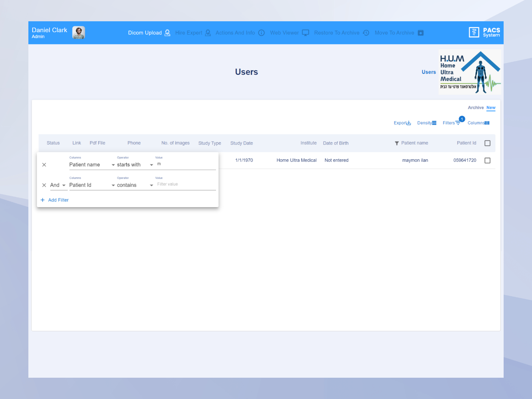Click the Restore To Archive history icon
This screenshot has height=399, width=532.
click(x=366, y=33)
